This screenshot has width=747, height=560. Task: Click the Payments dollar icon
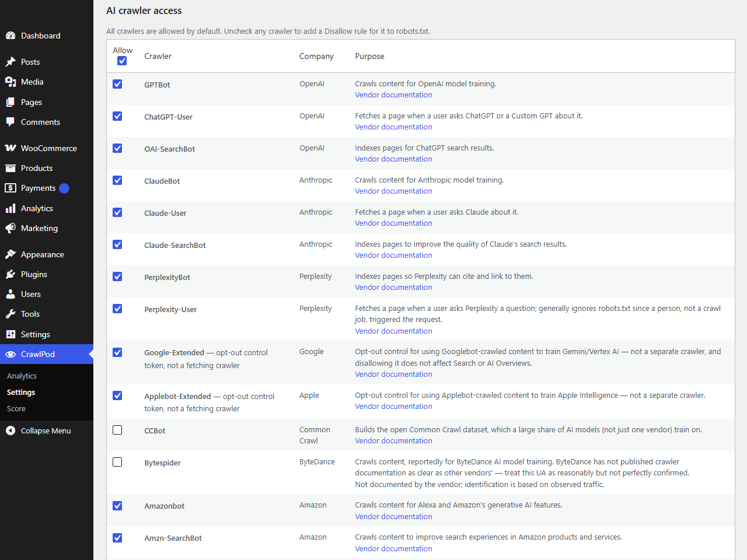pos(11,188)
